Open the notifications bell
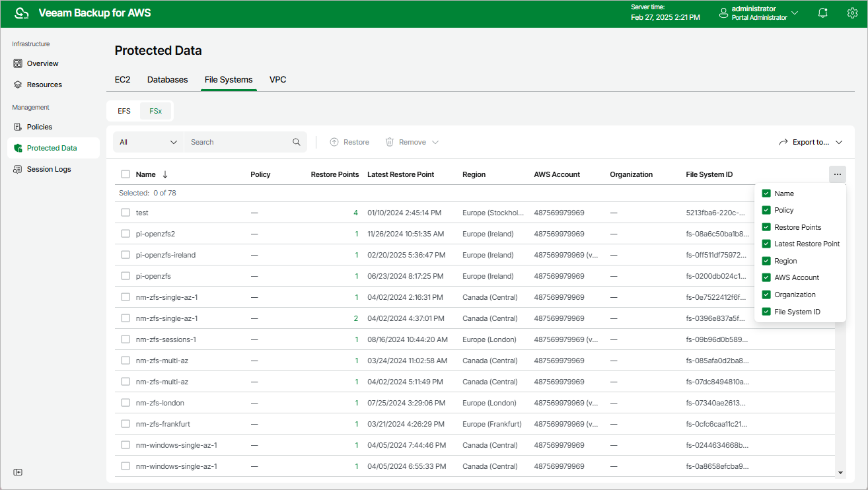Screen dimensions: 868x490 822,13
